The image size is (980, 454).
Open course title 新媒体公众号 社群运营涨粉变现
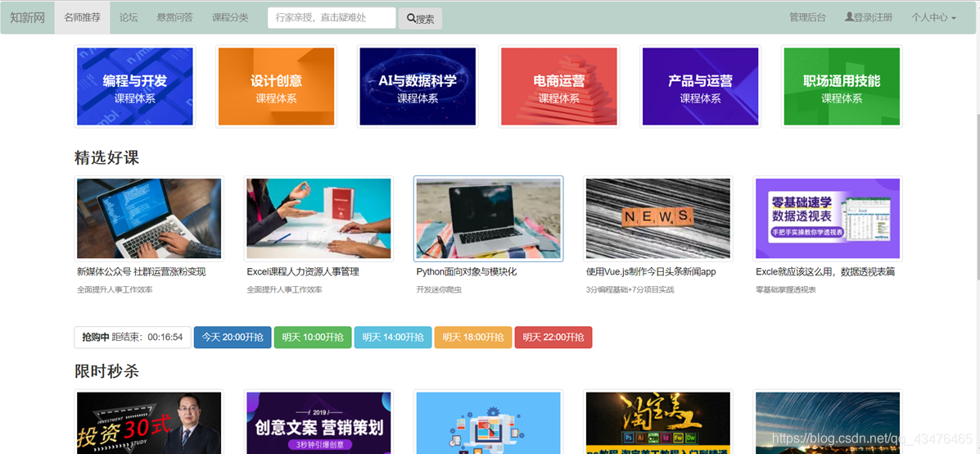click(142, 272)
